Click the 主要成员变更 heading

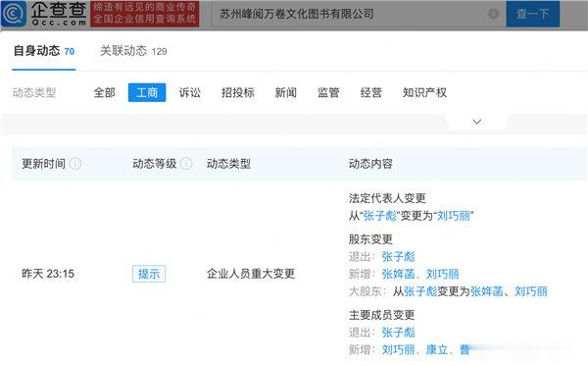pyautogui.click(x=382, y=315)
